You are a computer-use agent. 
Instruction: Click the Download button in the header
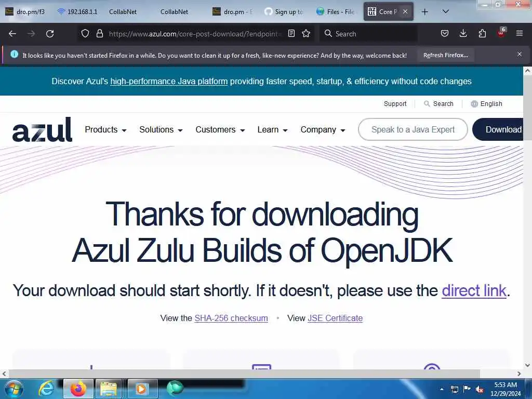tap(498, 129)
